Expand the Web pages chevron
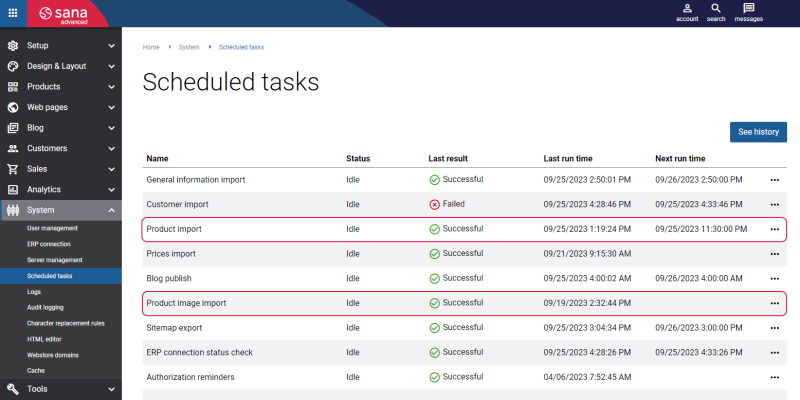This screenshot has height=400, width=800. [x=112, y=108]
